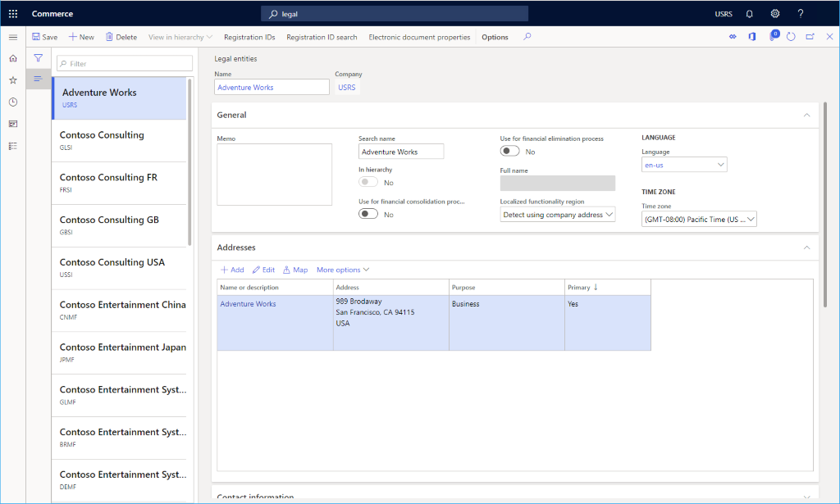The image size is (840, 504).
Task: Open form in new window
Action: coord(810,36)
